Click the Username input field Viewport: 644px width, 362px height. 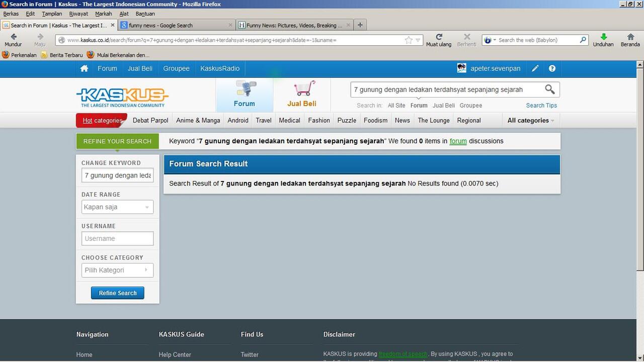click(x=117, y=239)
